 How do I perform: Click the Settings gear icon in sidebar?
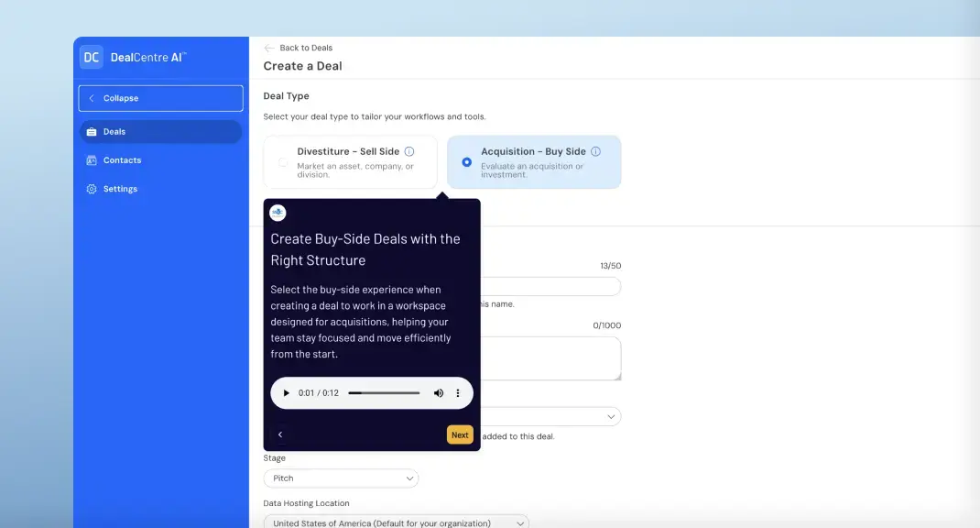[x=92, y=189]
